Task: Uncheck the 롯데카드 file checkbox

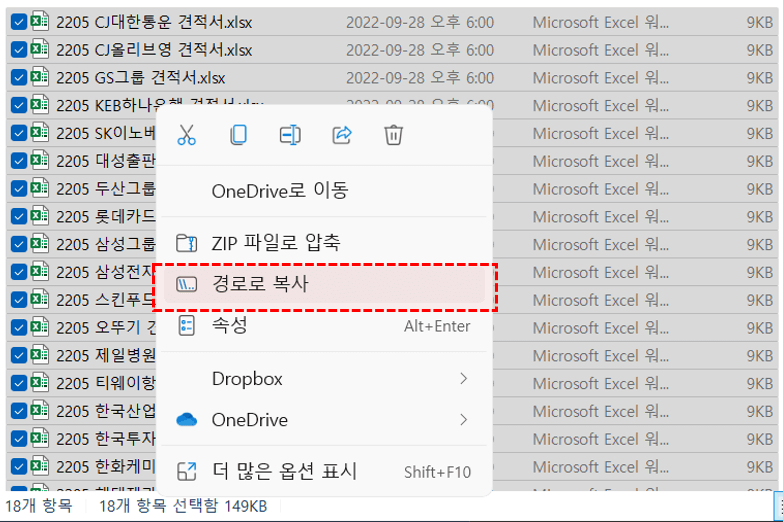Action: pyautogui.click(x=18, y=217)
